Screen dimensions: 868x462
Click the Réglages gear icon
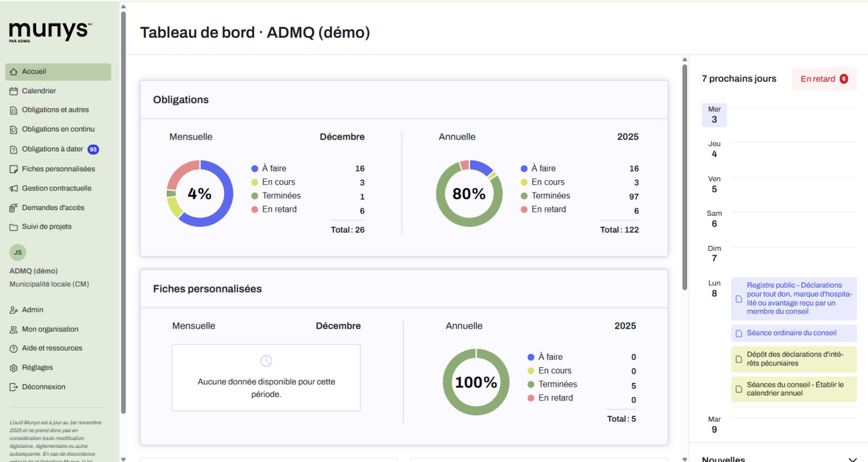click(x=14, y=368)
